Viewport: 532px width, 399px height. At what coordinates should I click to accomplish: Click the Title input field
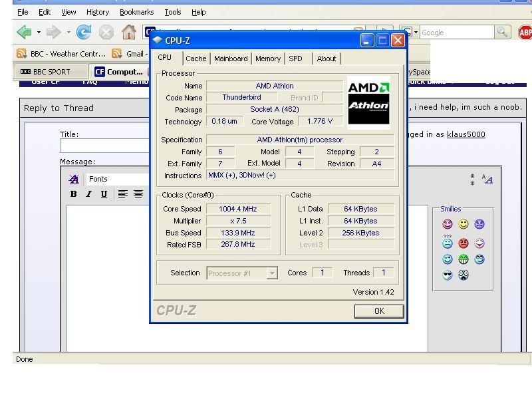point(106,146)
